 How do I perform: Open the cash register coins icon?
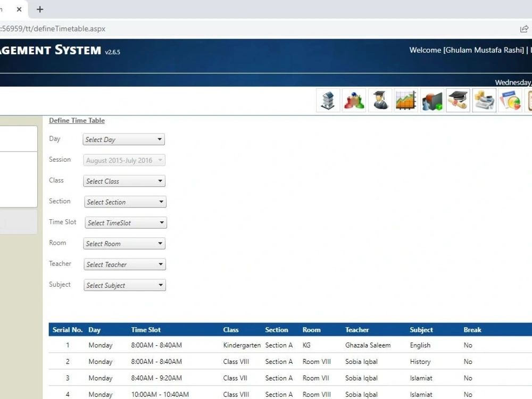[x=484, y=101]
